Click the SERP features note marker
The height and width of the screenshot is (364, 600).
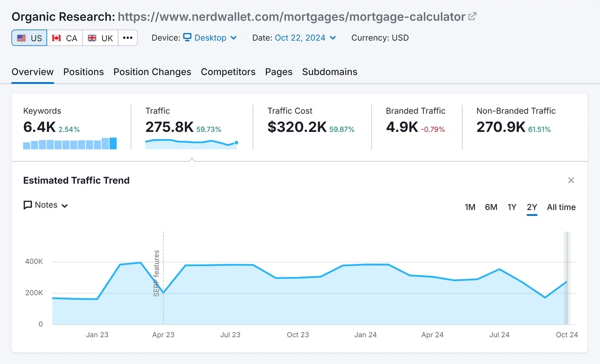pos(157,273)
